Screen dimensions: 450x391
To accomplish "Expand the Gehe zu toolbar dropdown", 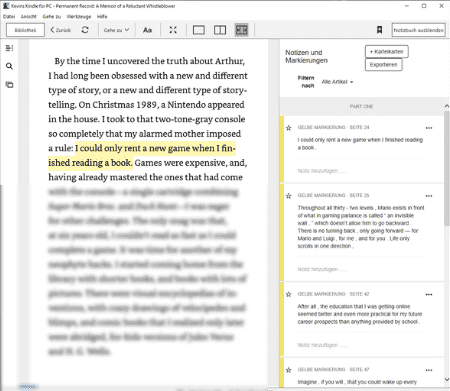I will 116,30.
